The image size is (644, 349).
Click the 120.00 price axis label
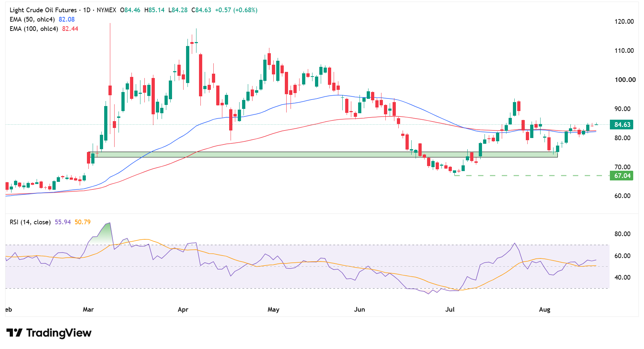point(624,22)
